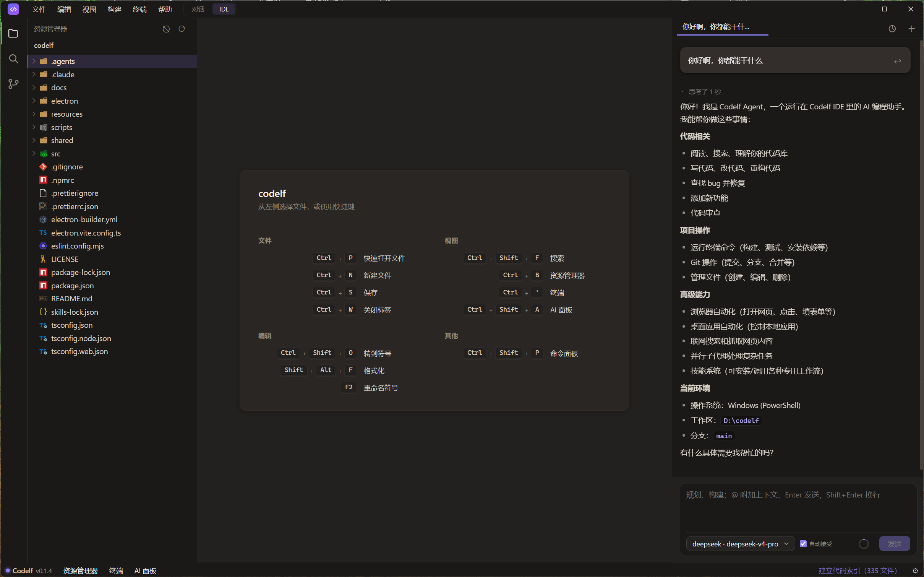Click the 发送 send button
This screenshot has height=577, width=924.
coord(895,544)
